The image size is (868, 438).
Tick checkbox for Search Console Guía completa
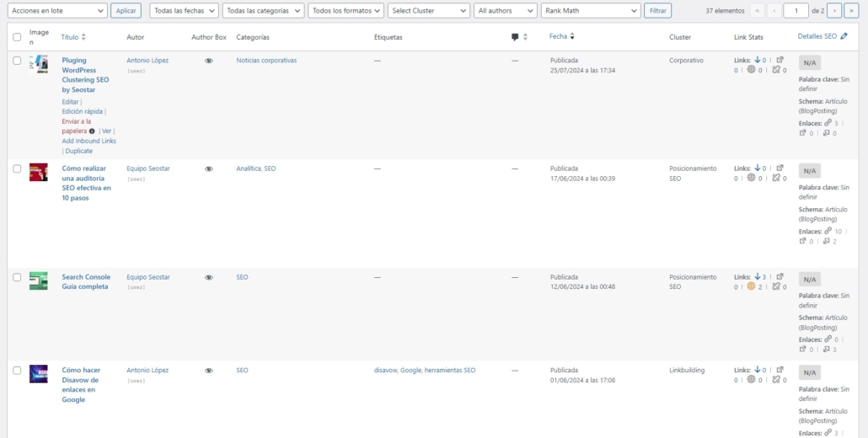17,276
